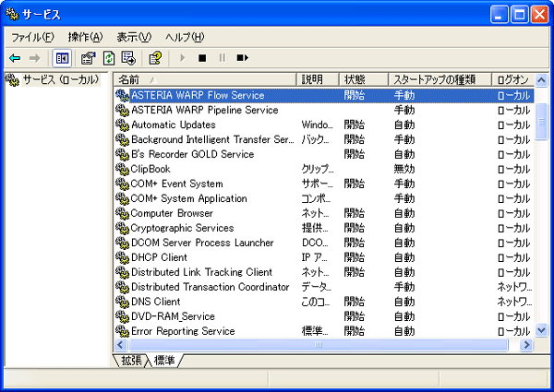Select the Cryptographic Services name text
Screen dimensions: 554x392
pyautogui.click(x=182, y=229)
